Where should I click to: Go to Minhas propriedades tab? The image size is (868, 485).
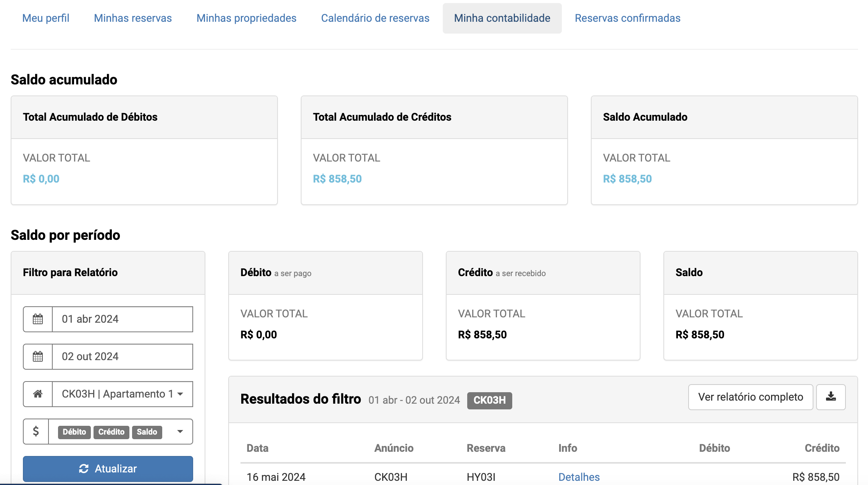pos(246,18)
